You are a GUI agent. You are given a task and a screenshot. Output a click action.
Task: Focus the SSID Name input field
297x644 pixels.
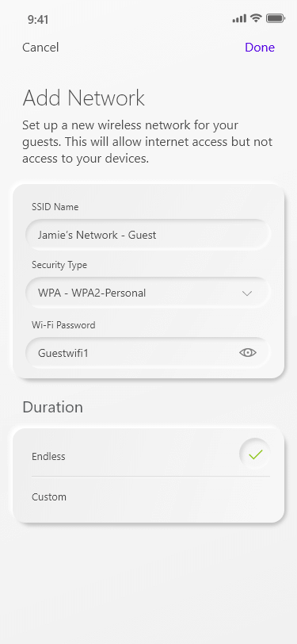click(x=148, y=235)
